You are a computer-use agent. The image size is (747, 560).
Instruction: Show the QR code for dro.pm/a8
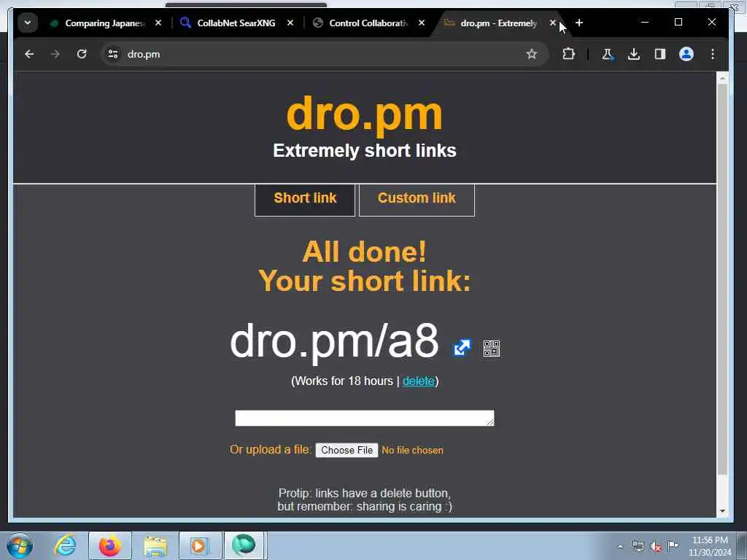[x=491, y=348]
